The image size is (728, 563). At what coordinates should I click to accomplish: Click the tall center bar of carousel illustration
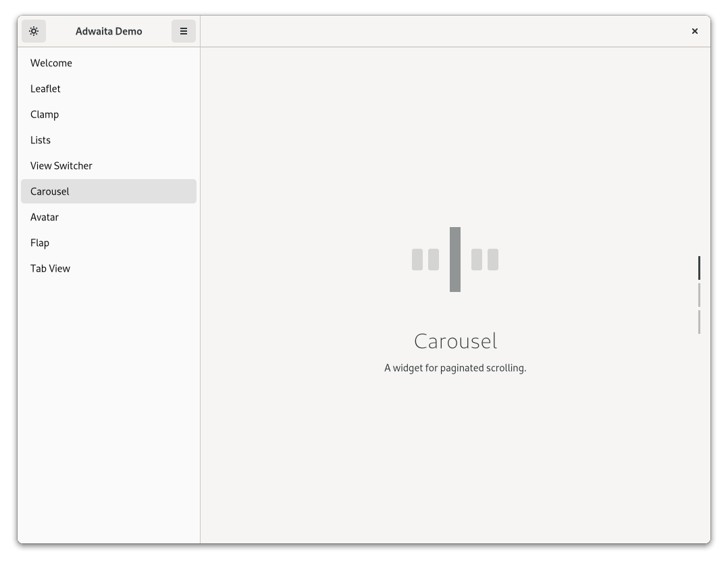[x=455, y=260]
